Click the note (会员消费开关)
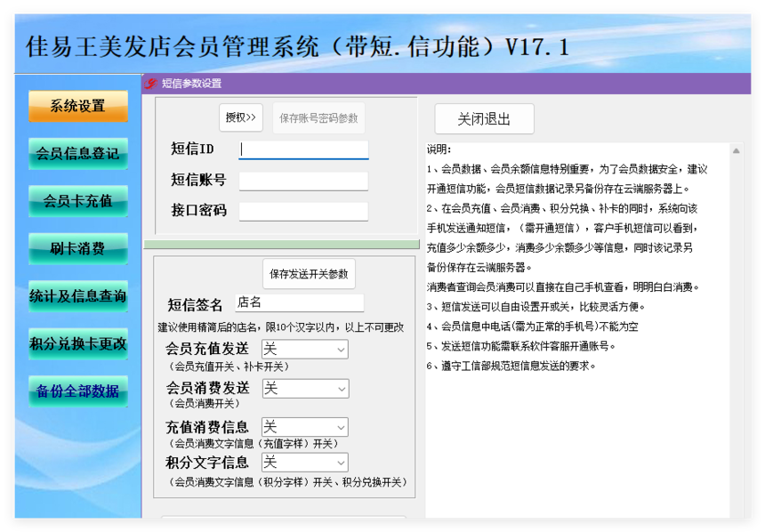765x532 pixels. [205, 404]
